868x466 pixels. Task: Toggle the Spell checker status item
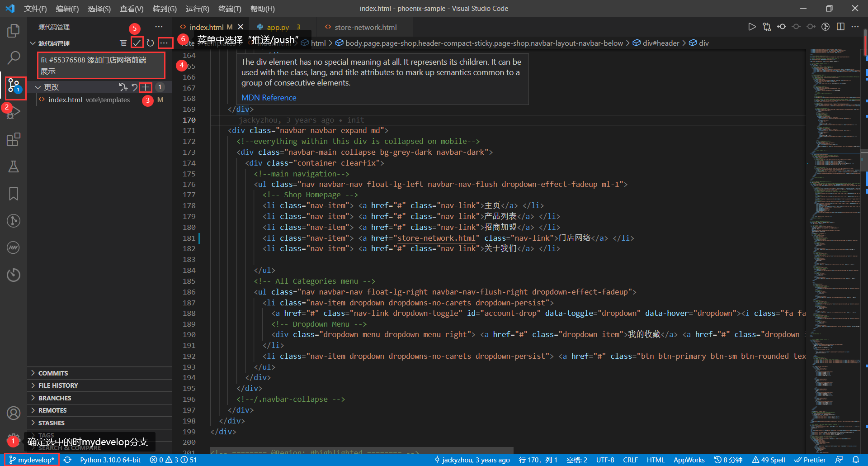point(769,460)
